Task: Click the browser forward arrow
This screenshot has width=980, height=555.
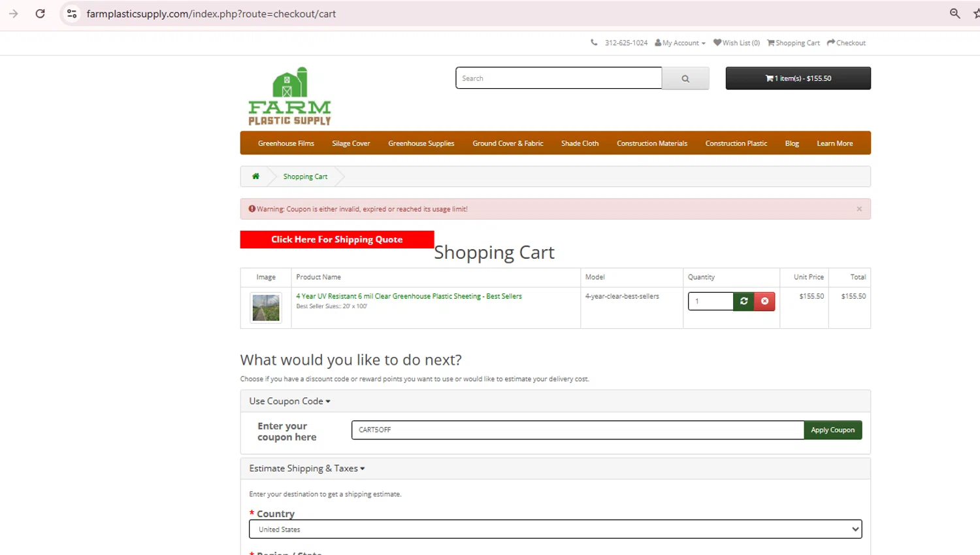Action: tap(13, 14)
